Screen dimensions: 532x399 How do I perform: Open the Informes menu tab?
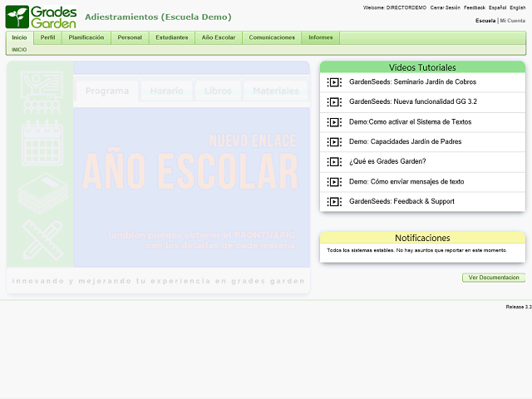(x=321, y=37)
